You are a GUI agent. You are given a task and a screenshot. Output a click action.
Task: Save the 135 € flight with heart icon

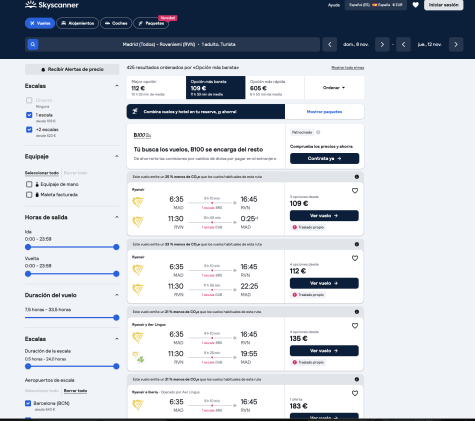click(355, 326)
